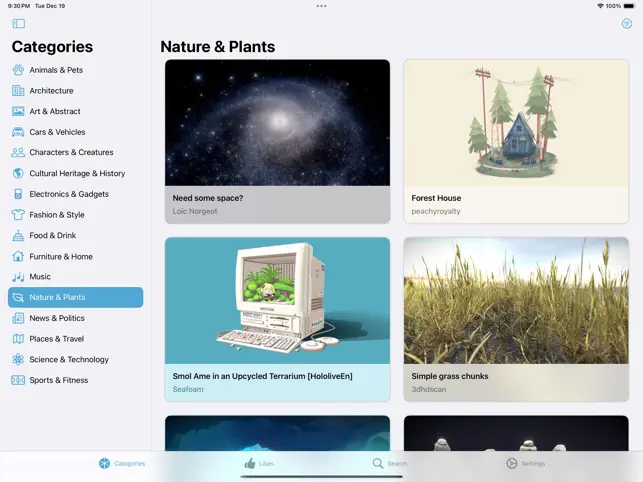This screenshot has width=643, height=482.
Task: Click the sports icon for Sports & Fitness
Action: click(x=18, y=380)
